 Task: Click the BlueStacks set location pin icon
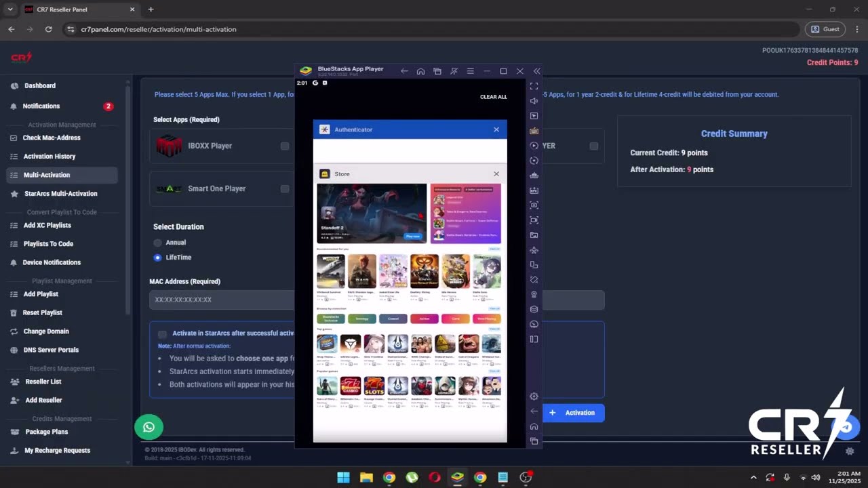pyautogui.click(x=534, y=295)
